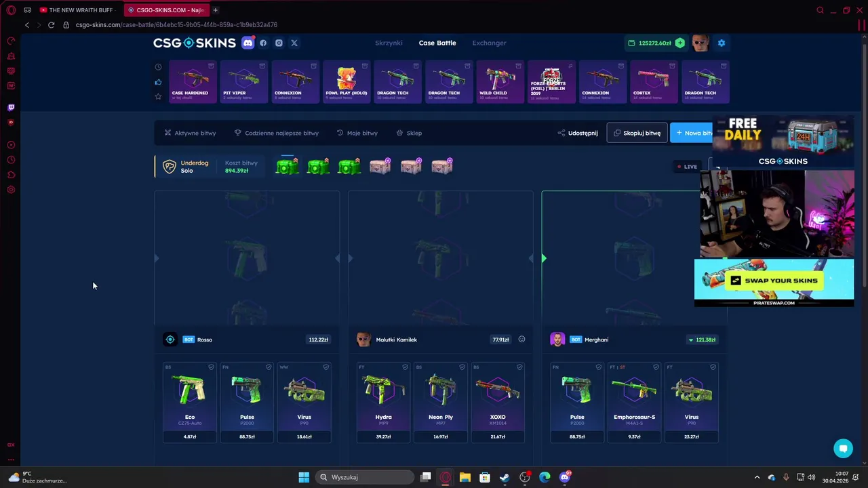The height and width of the screenshot is (488, 868).
Task: Click the Opera menu logo icon
Action: coord(11,10)
